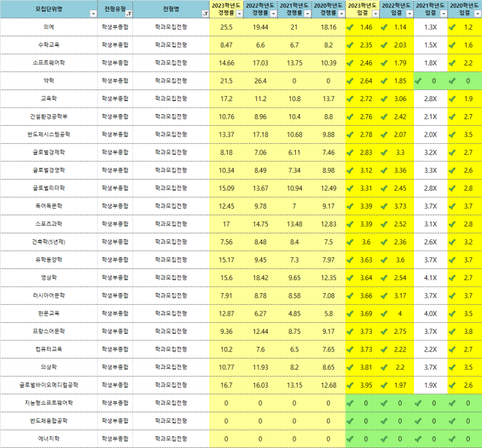Click the 2020 입결 checkmark in 에너지학 row
The width and height of the screenshot is (482, 448).
[452, 440]
